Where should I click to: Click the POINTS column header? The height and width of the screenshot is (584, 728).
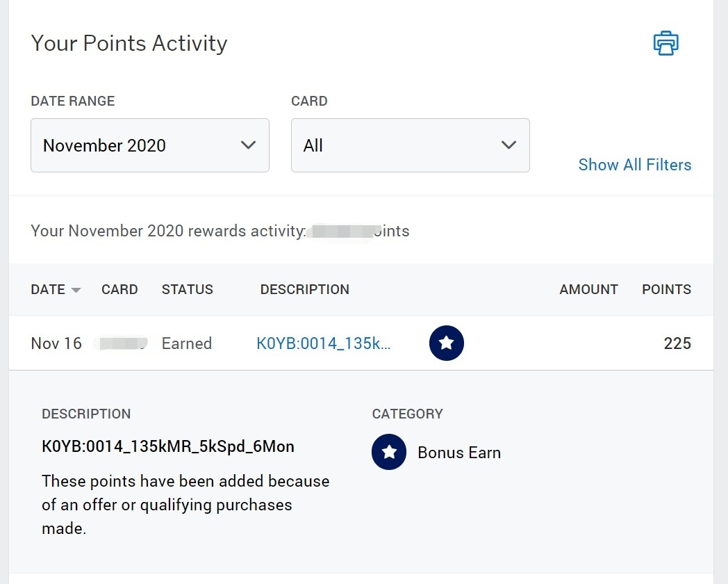(666, 289)
